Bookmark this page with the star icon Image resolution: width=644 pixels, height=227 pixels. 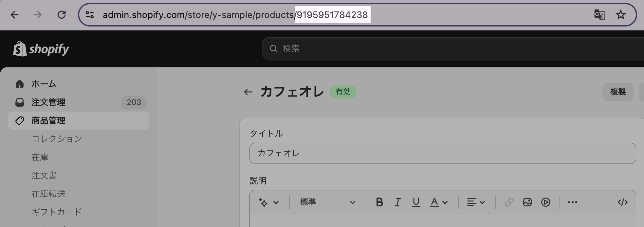point(620,15)
